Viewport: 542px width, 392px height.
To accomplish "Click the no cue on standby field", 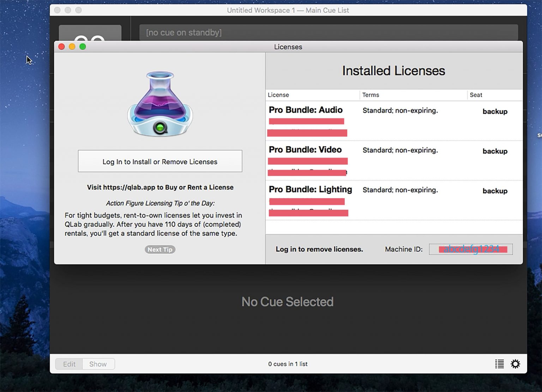I will pyautogui.click(x=328, y=32).
